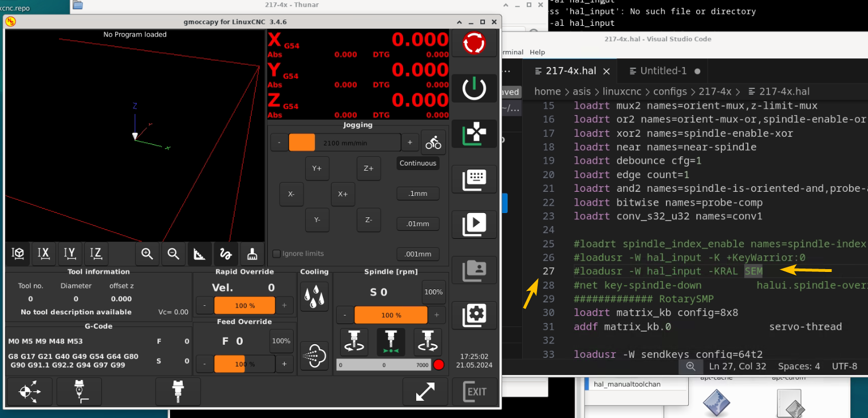Start spindle in forward direction
The width and height of the screenshot is (868, 418).
click(427, 342)
